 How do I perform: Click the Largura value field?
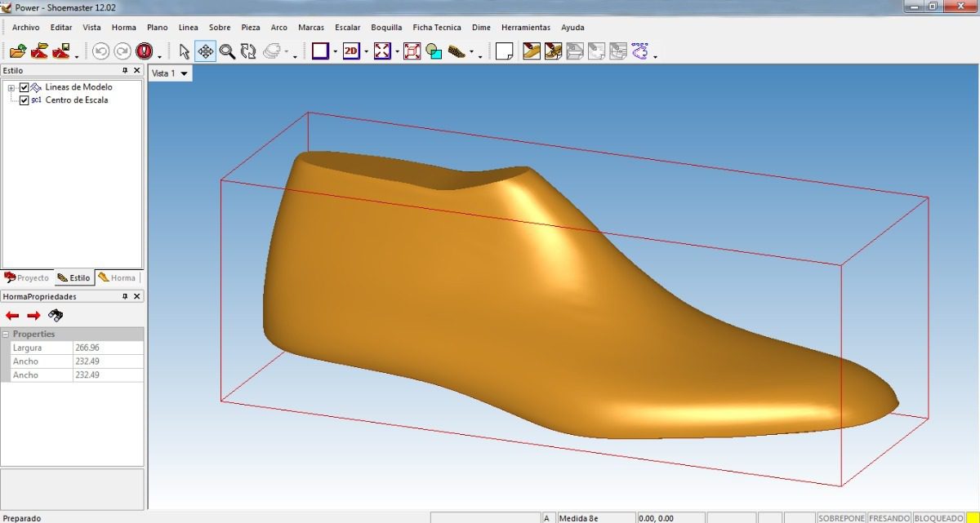click(x=108, y=348)
